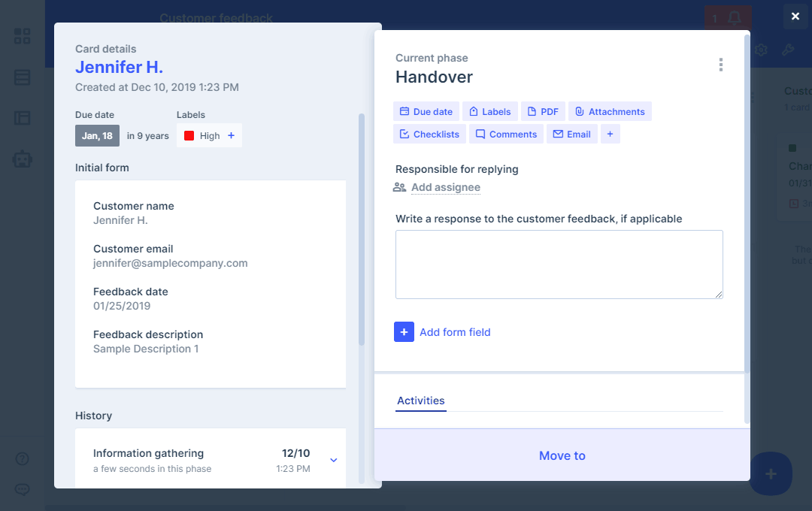Open the help question mark icon
This screenshot has height=511, width=812.
[23, 459]
